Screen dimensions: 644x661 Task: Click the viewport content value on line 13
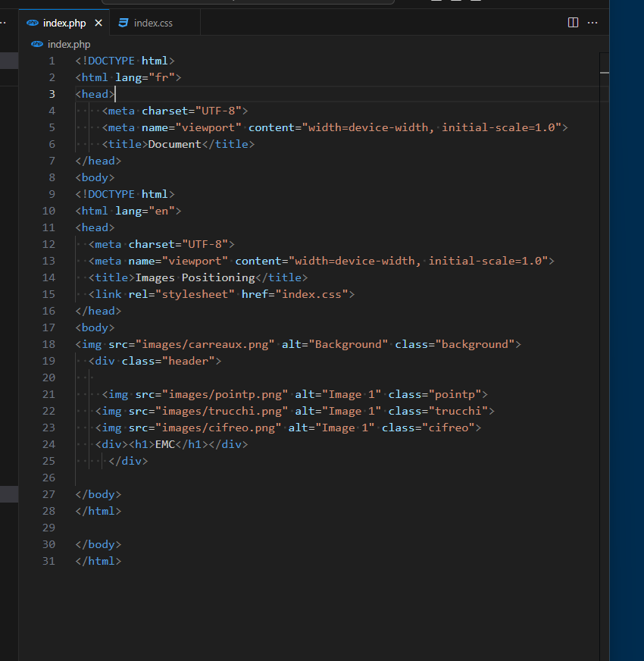[418, 261]
